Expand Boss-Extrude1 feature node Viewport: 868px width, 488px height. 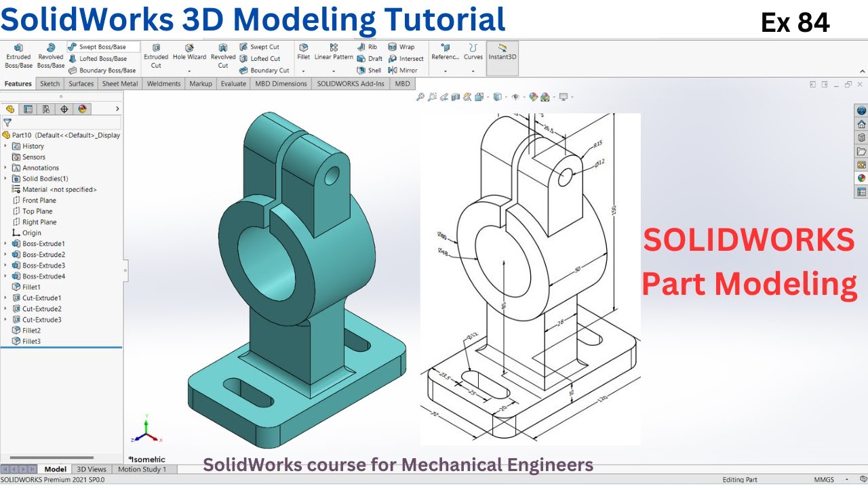click(x=6, y=244)
